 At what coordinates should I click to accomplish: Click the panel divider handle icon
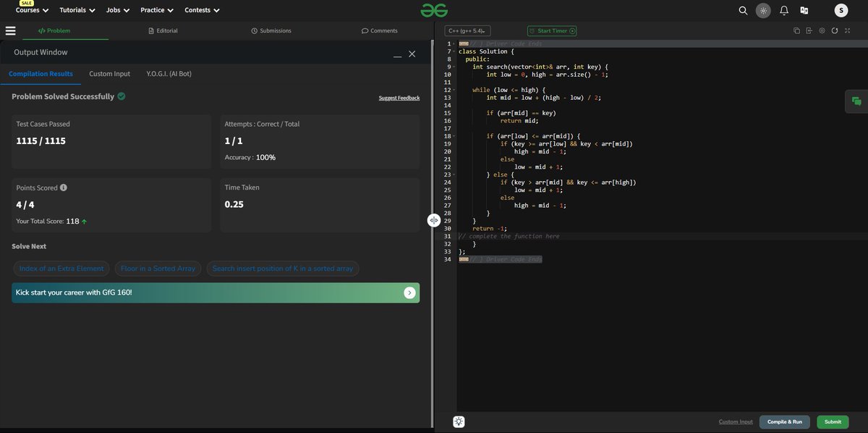(x=434, y=220)
